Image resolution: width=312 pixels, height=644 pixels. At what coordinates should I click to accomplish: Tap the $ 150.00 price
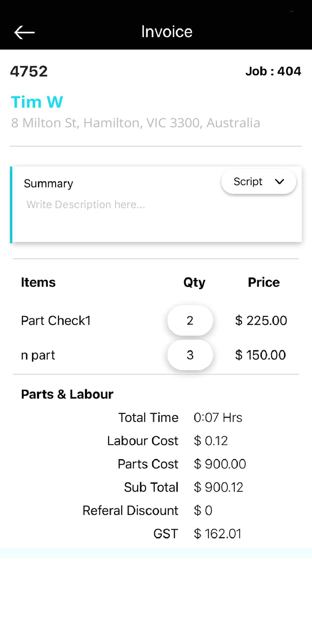pos(260,355)
